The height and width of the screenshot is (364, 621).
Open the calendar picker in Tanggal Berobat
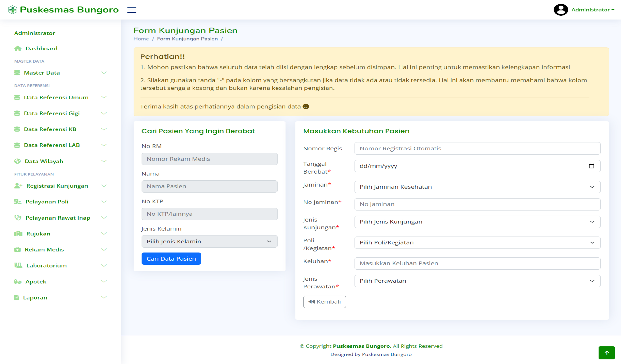[591, 166]
